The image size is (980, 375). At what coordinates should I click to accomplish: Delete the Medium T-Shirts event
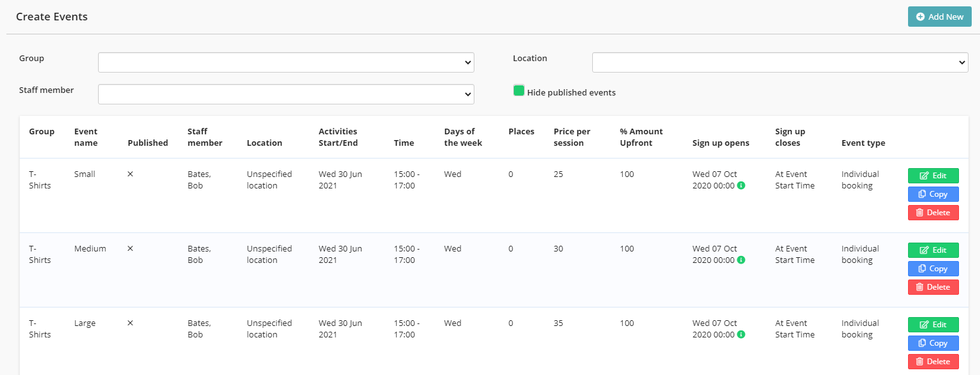coord(933,287)
